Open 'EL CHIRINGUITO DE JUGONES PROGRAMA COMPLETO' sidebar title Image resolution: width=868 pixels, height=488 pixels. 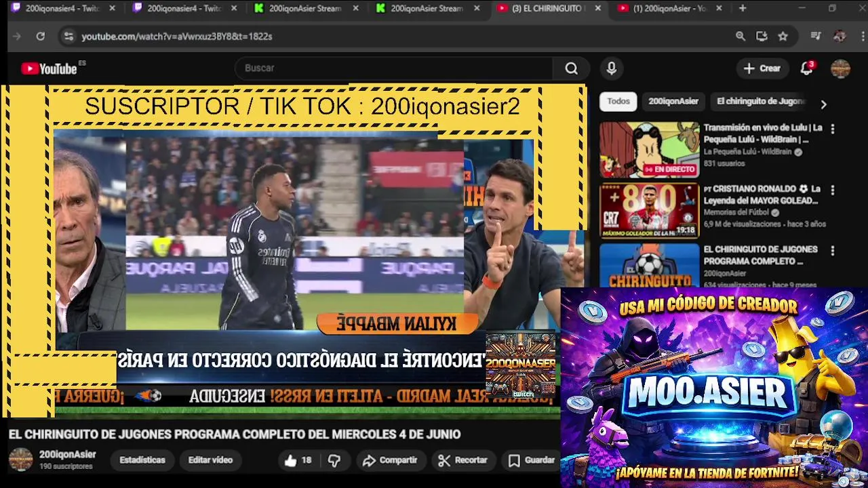tap(761, 256)
